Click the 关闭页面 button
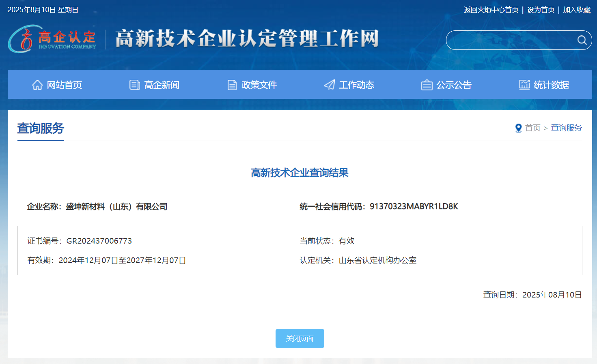The height and width of the screenshot is (364, 597). (300, 338)
